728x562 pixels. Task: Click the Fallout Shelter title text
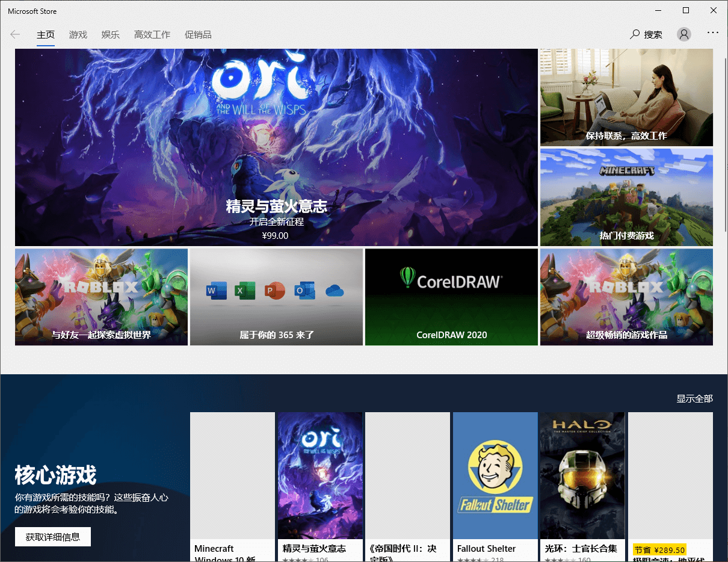(x=486, y=549)
